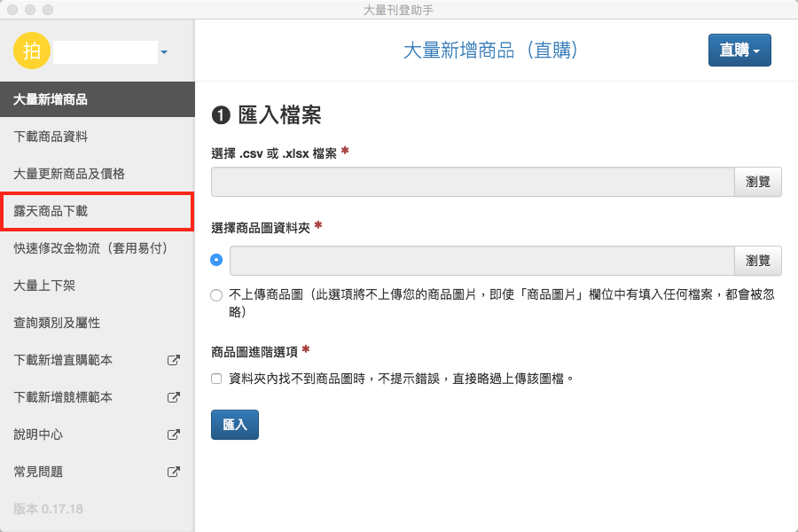Select the 選擇商品圖資料夾 radio button
Image resolution: width=798 pixels, height=532 pixels.
click(217, 261)
